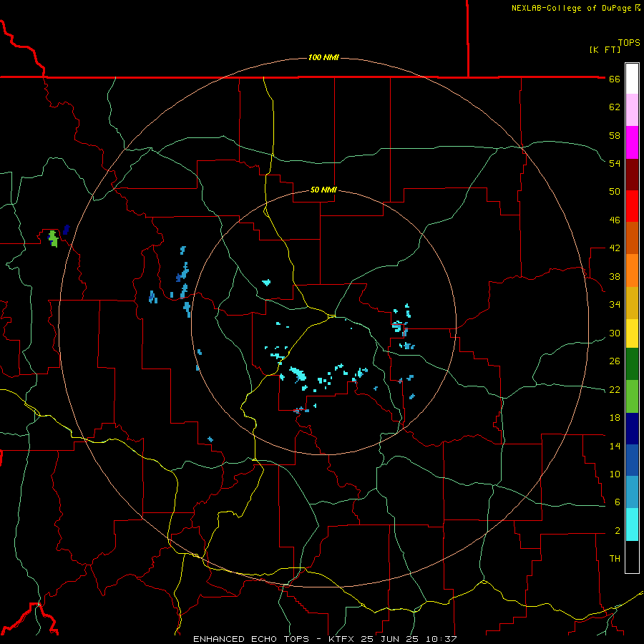Select the light green legend swatch
Viewport: 644px width, 644px height.
(x=632, y=396)
